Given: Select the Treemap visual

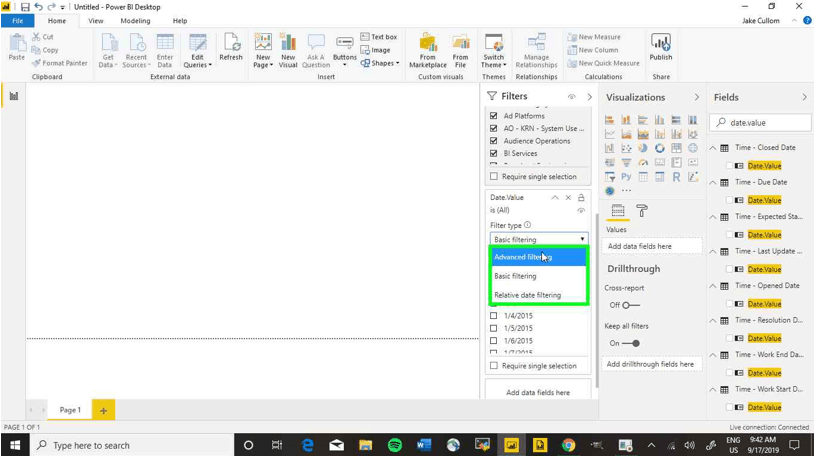Looking at the screenshot, I should tap(676, 148).
